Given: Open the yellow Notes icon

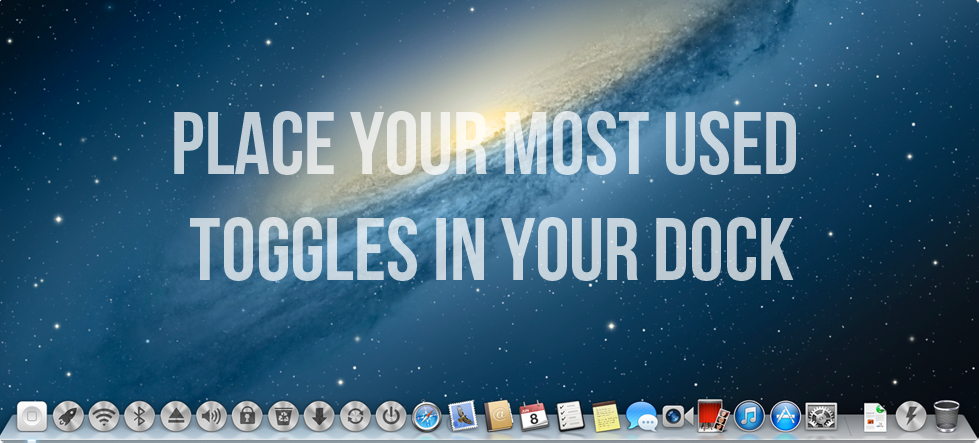Looking at the screenshot, I should (606, 416).
